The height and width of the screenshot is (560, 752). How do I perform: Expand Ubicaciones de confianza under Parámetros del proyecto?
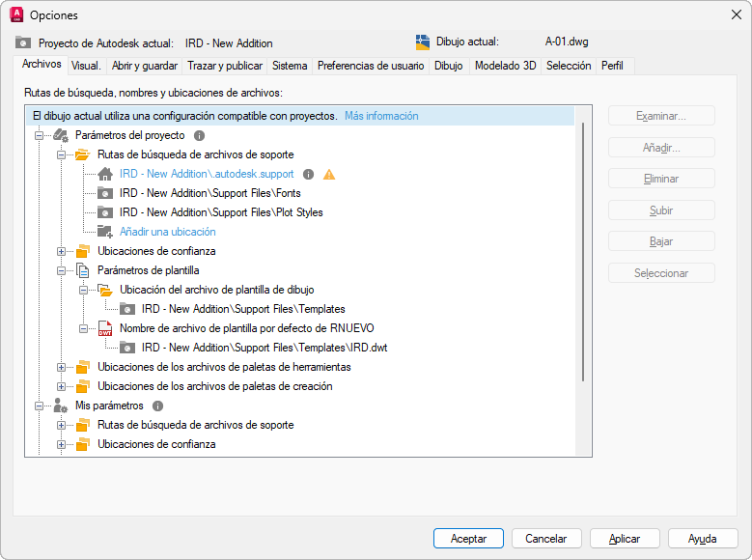coord(61,251)
